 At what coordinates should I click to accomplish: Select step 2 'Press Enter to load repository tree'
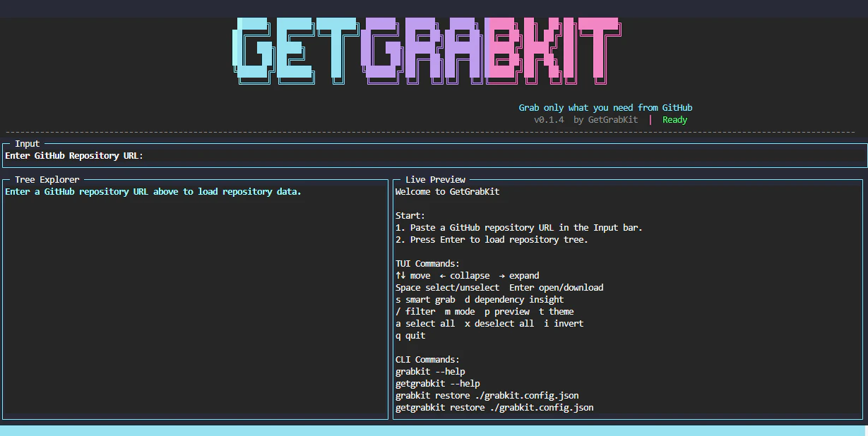point(492,240)
